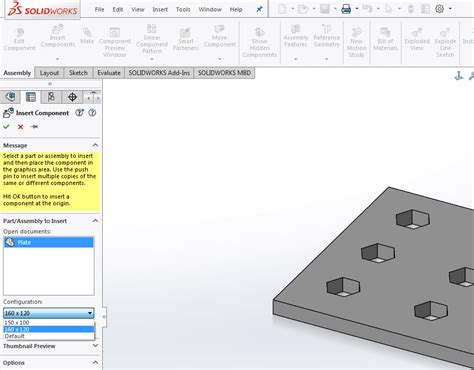Click the Save icon in toolbar
Image resolution: width=474 pixels, height=370 pixels.
click(325, 9)
